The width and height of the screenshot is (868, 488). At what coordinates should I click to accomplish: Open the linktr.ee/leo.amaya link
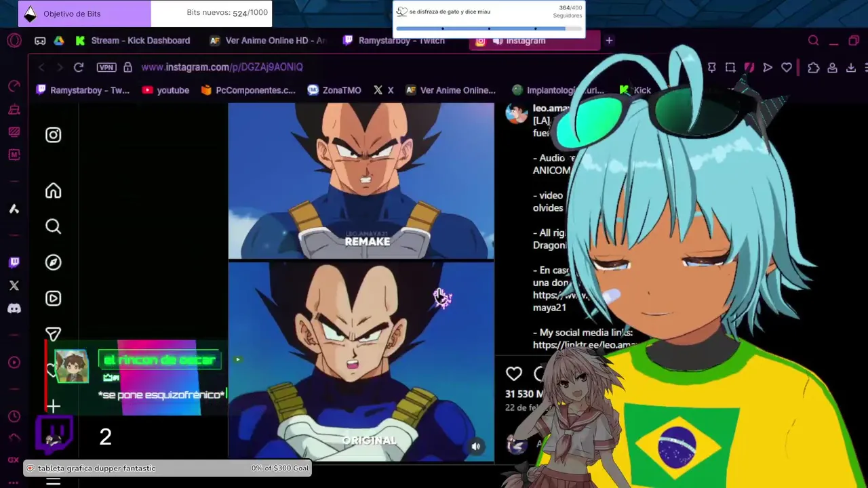tap(585, 345)
